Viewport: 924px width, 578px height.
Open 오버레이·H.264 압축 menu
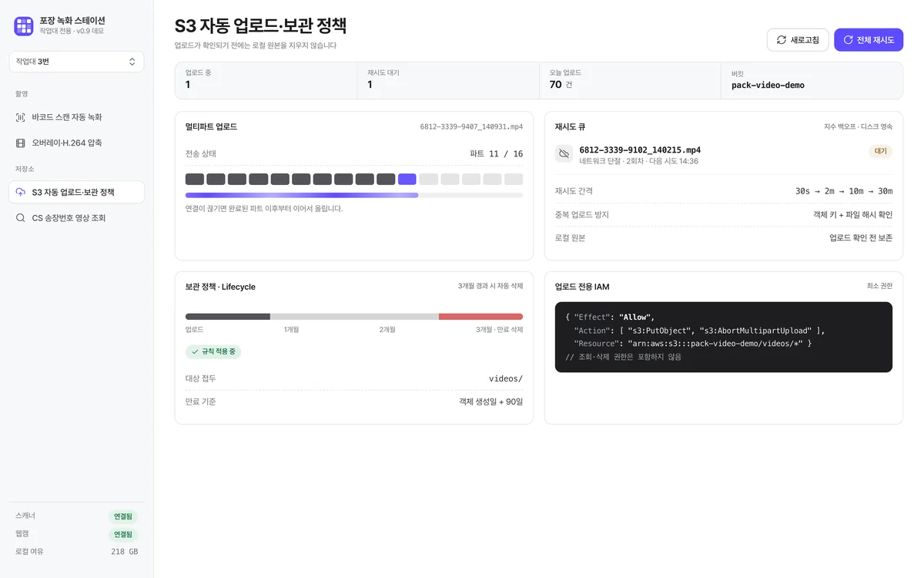point(76,143)
